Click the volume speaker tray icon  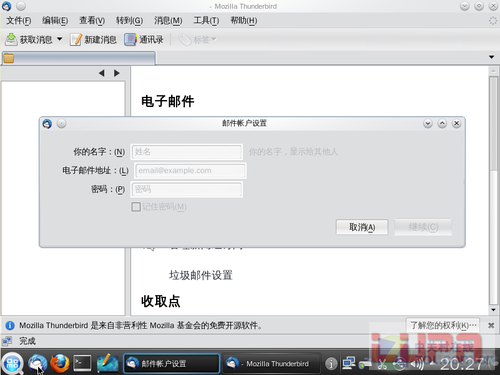pyautogui.click(x=417, y=364)
